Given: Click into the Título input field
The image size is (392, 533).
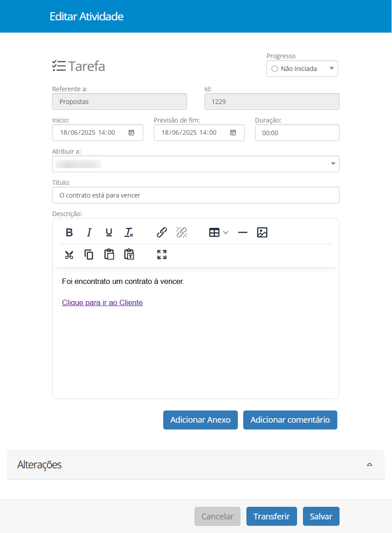Looking at the screenshot, I should point(196,195).
